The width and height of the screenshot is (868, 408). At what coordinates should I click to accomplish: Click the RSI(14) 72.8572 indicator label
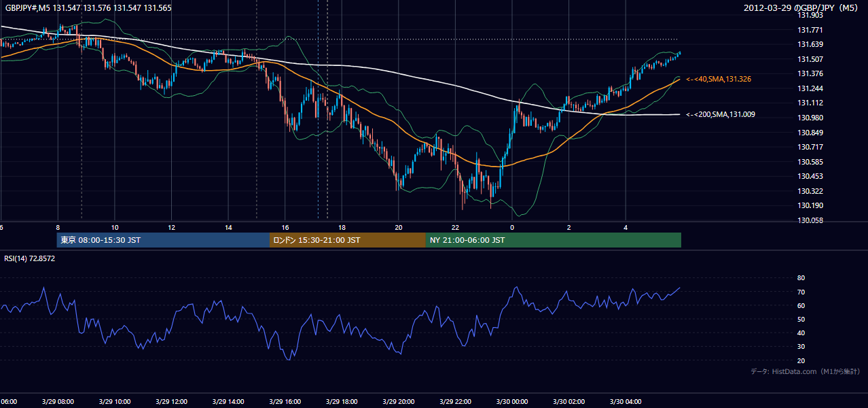(x=30, y=258)
